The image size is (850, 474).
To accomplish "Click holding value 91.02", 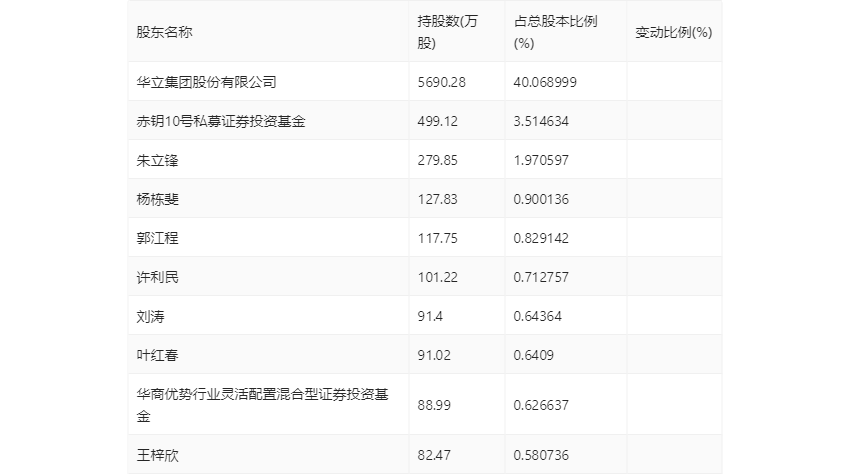I will [434, 355].
